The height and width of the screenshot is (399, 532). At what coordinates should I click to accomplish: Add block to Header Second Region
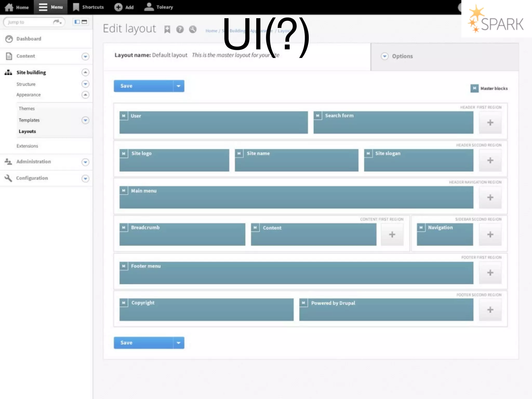pos(490,160)
